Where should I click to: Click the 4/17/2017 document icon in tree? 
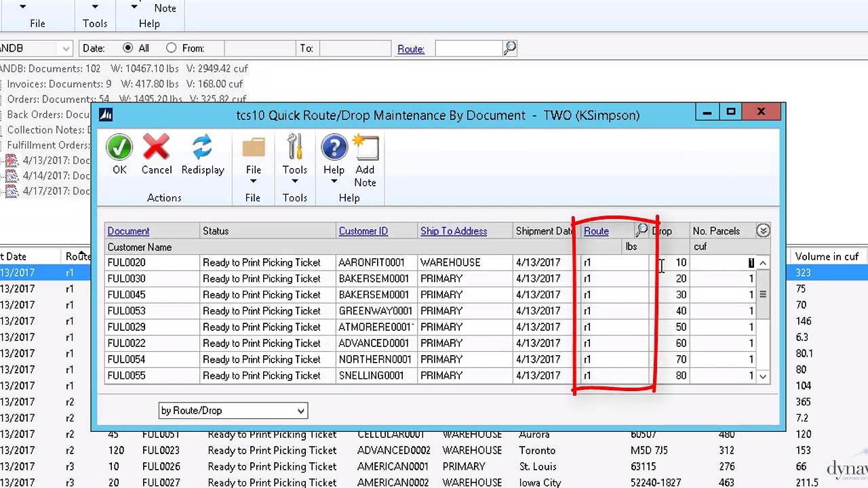12,191
